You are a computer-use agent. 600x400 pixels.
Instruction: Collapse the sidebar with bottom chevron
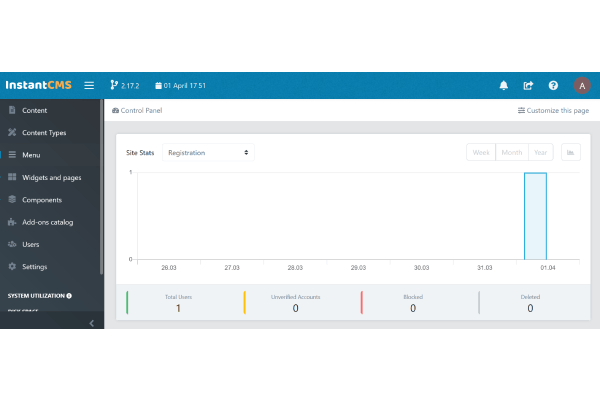click(x=92, y=323)
